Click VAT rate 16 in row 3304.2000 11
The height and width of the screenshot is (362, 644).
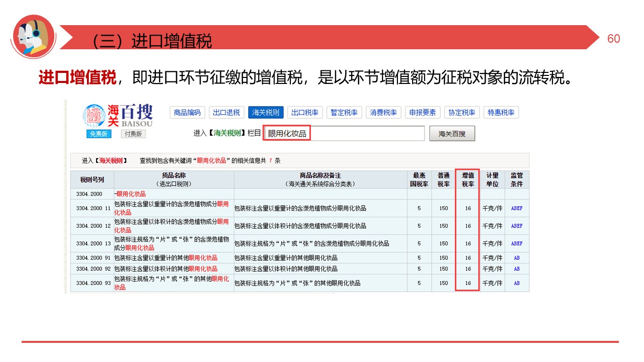(468, 208)
